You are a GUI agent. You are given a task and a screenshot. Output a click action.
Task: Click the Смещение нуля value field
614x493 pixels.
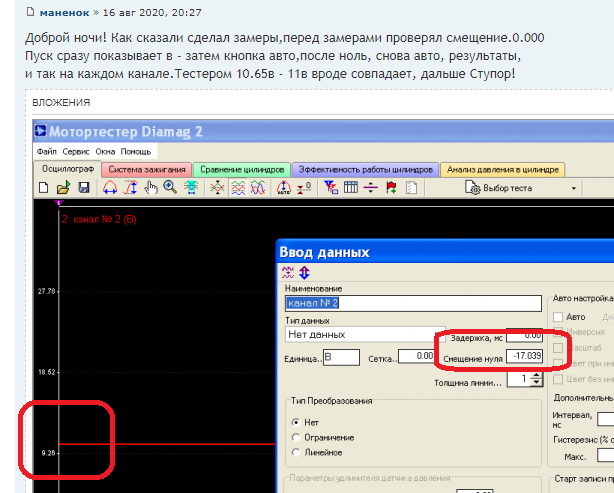(x=524, y=356)
